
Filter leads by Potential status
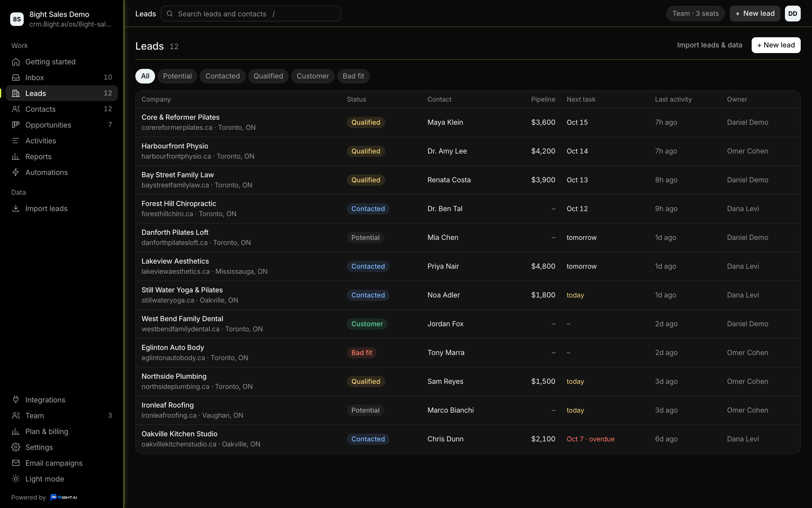(177, 76)
